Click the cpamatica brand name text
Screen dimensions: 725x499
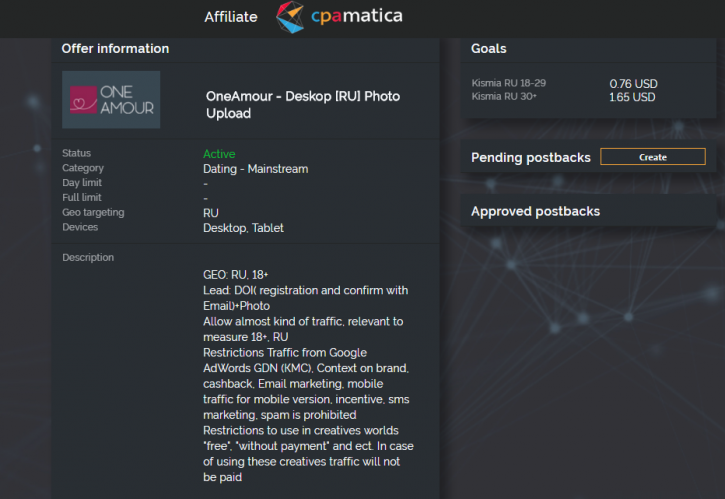pyautogui.click(x=357, y=16)
